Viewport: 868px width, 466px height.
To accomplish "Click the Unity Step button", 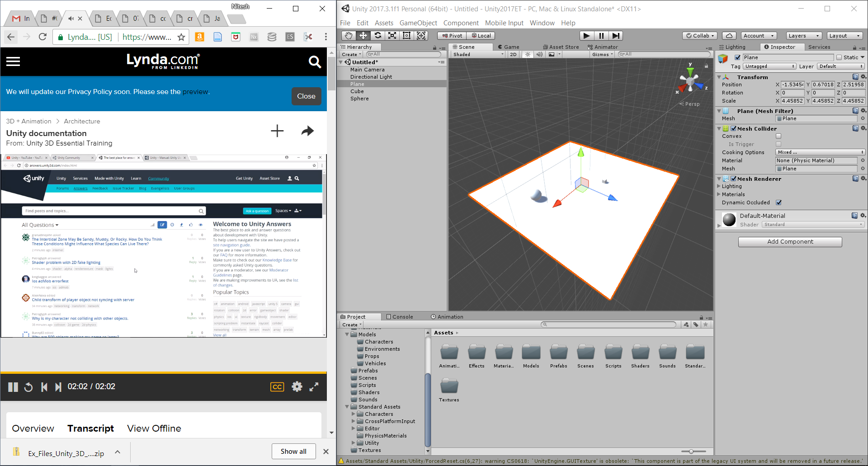I will click(616, 36).
